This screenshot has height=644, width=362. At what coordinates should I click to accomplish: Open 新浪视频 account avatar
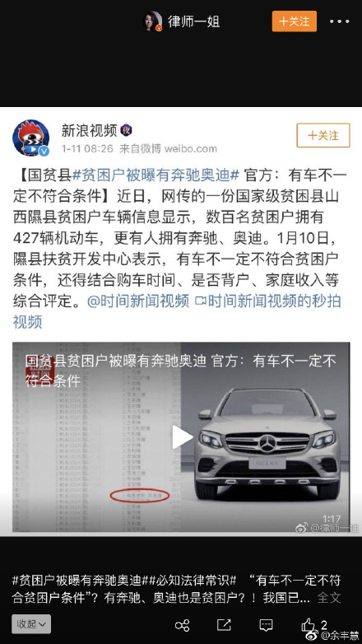(x=31, y=138)
